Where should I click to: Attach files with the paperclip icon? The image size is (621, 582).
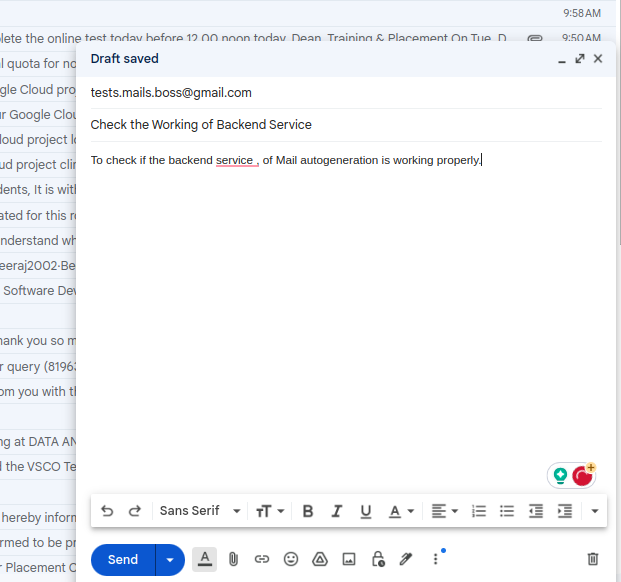pyautogui.click(x=233, y=559)
